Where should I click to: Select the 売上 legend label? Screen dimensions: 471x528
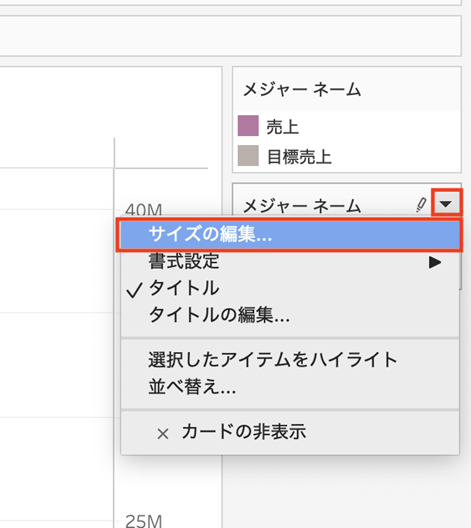click(282, 127)
